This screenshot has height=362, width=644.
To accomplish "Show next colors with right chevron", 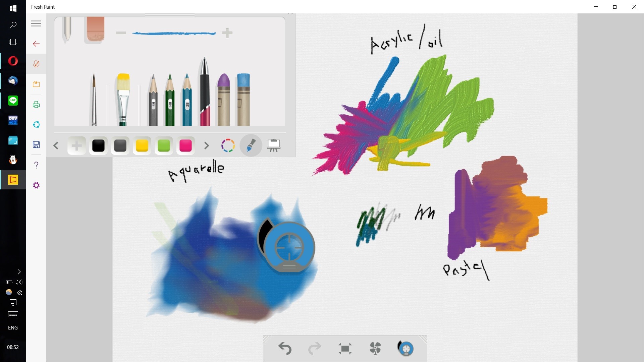I will (x=207, y=145).
